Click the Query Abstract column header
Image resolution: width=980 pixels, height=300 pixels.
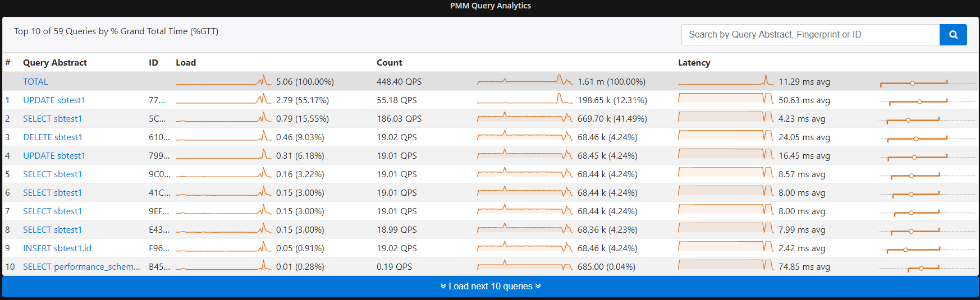(x=55, y=63)
